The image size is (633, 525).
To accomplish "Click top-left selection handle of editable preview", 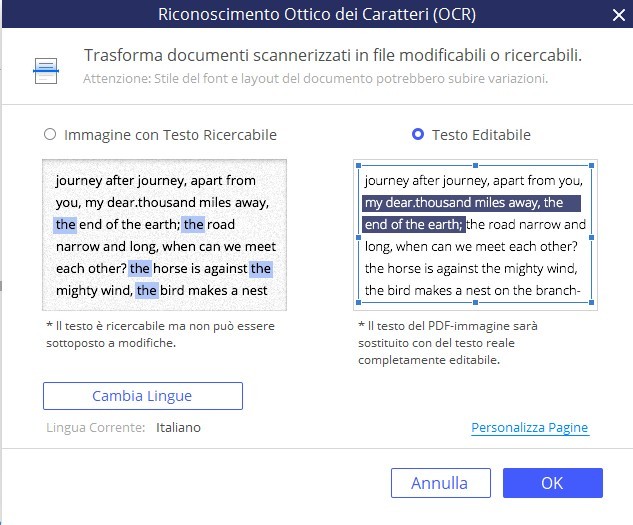I will (x=356, y=163).
